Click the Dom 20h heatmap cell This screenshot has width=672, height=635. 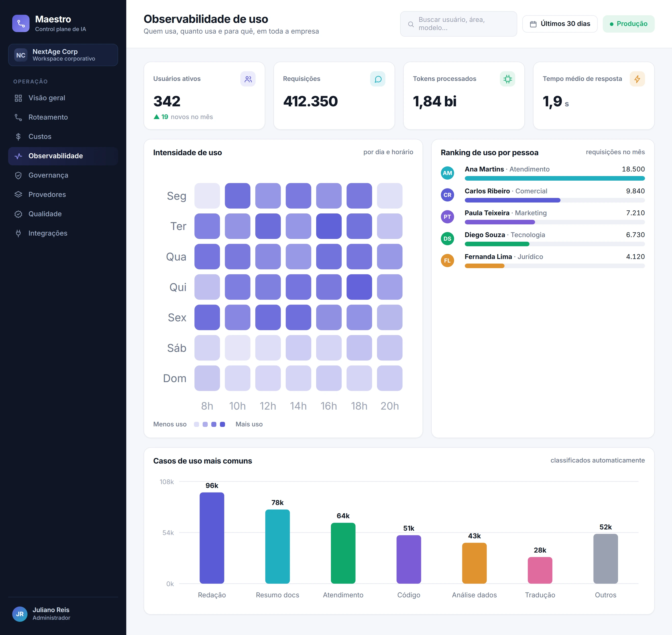point(389,378)
